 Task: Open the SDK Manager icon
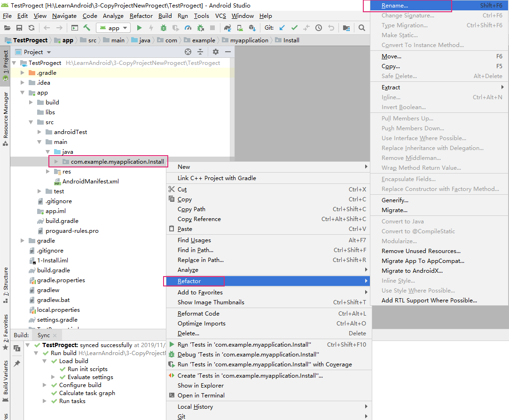[x=252, y=28]
